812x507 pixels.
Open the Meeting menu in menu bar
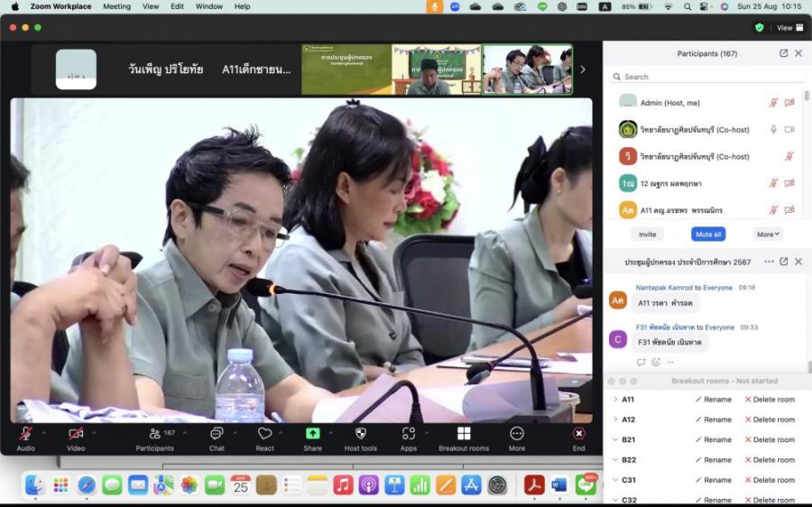coord(116,6)
